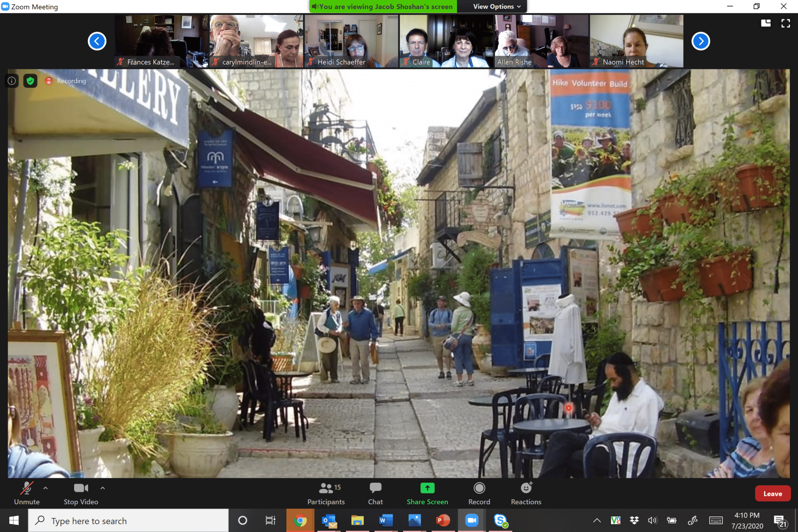Click the Recording indicator
Screen dimensions: 798x532
[x=65, y=81]
